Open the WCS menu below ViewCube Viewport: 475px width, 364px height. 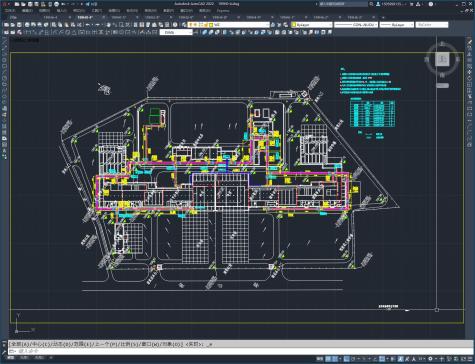pos(442,86)
